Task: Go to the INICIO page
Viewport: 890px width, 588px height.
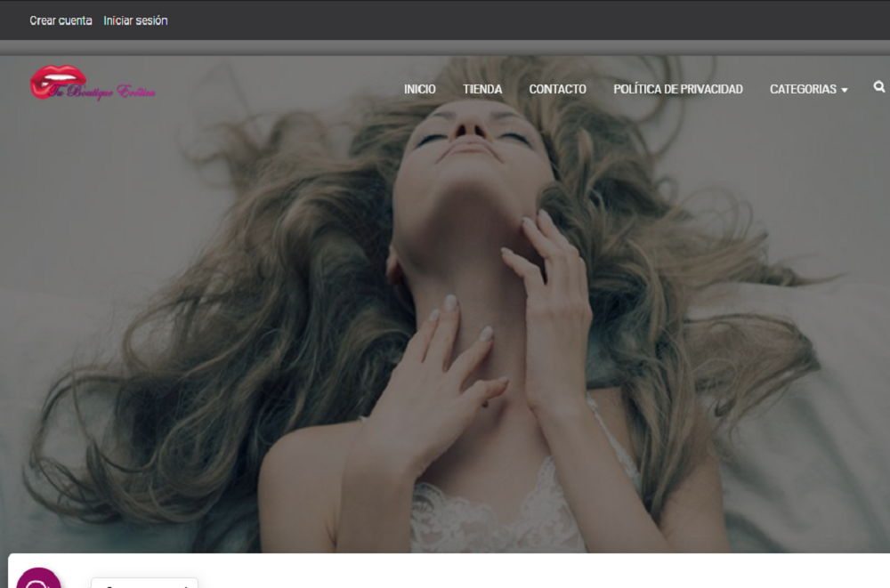Action: (419, 89)
